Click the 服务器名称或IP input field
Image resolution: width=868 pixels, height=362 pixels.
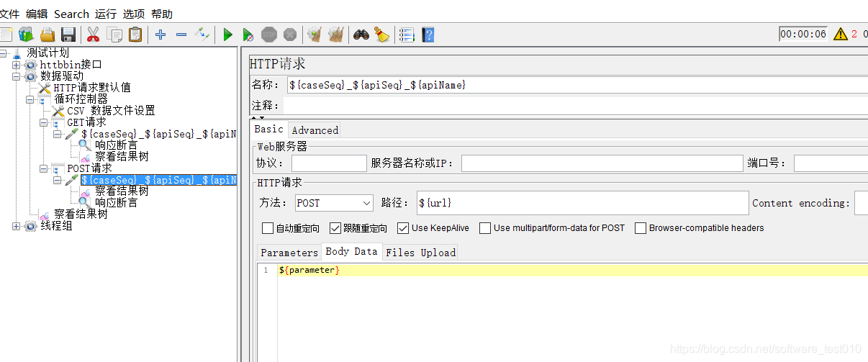point(602,163)
